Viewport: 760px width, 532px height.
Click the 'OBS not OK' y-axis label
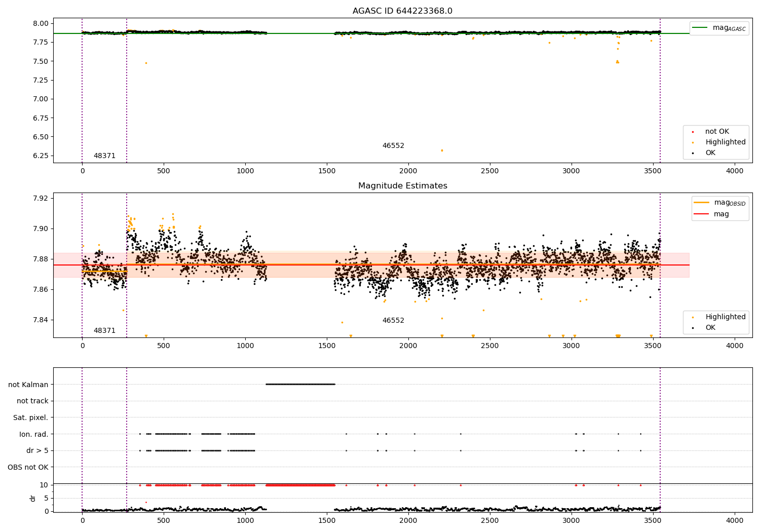point(28,467)
